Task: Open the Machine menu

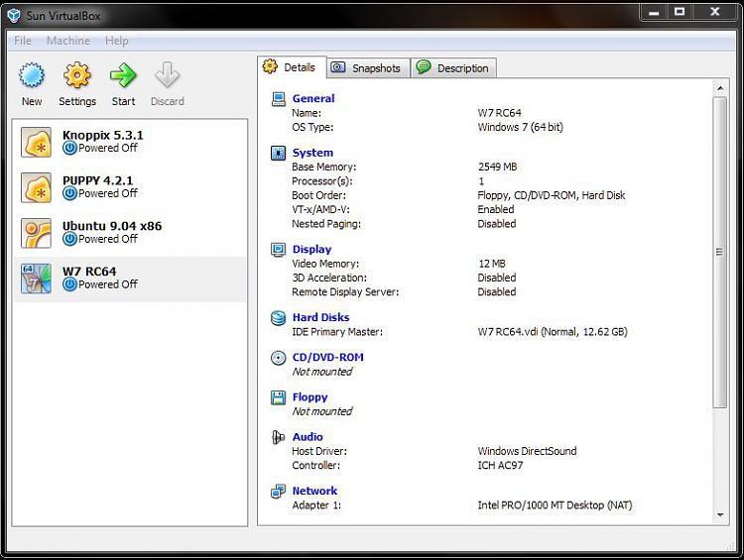Action: coord(68,41)
